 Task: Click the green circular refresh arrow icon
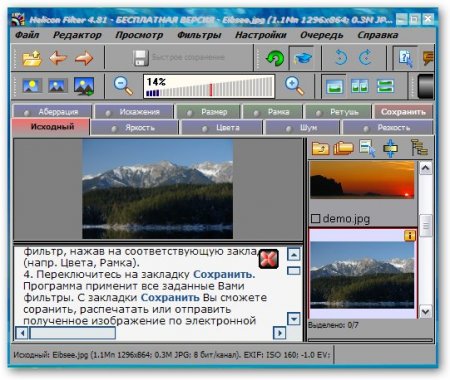[x=275, y=58]
